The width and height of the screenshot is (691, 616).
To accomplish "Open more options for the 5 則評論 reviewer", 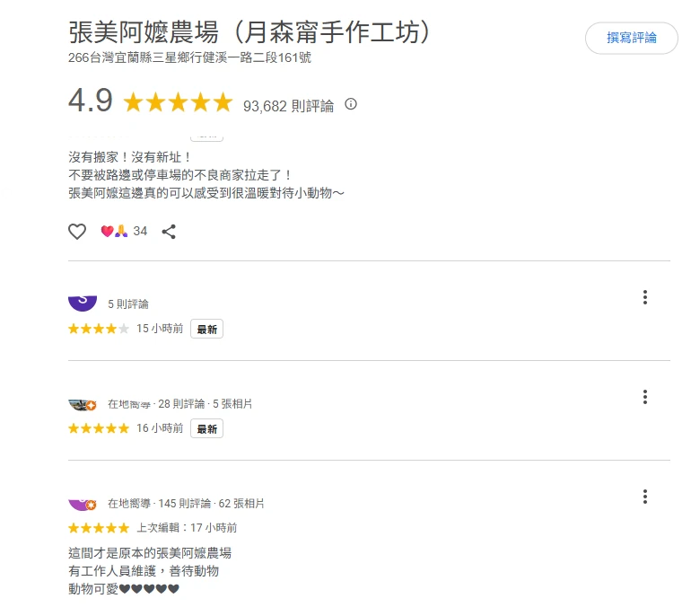I will click(x=644, y=298).
